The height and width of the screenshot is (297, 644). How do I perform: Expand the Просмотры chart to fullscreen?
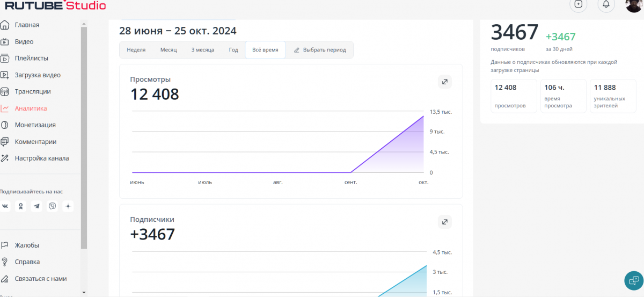click(x=444, y=82)
